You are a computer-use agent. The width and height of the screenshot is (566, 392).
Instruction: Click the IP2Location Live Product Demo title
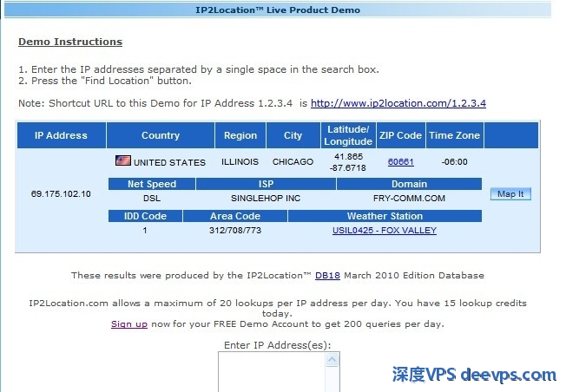[278, 10]
